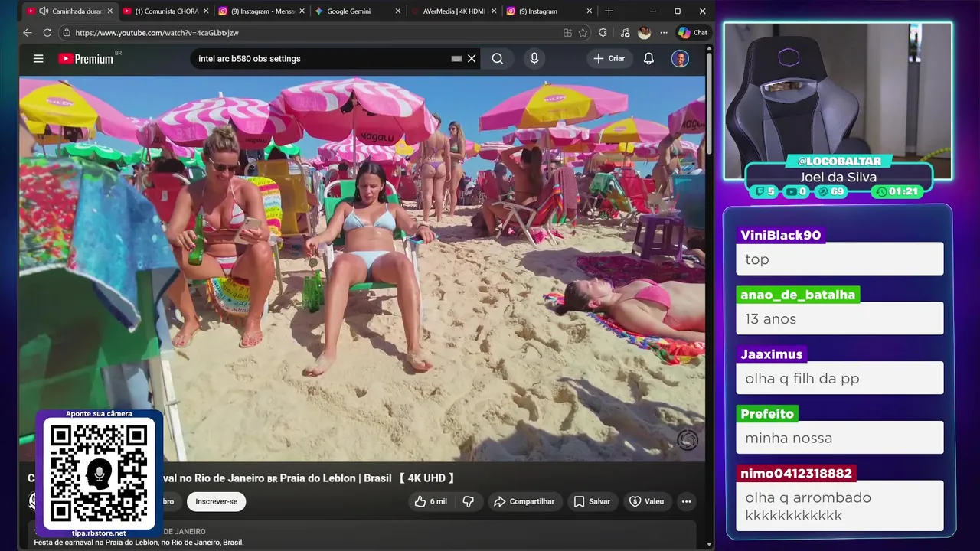980x551 pixels.
Task: Open browser extensions puzzle icon
Action: tap(603, 33)
